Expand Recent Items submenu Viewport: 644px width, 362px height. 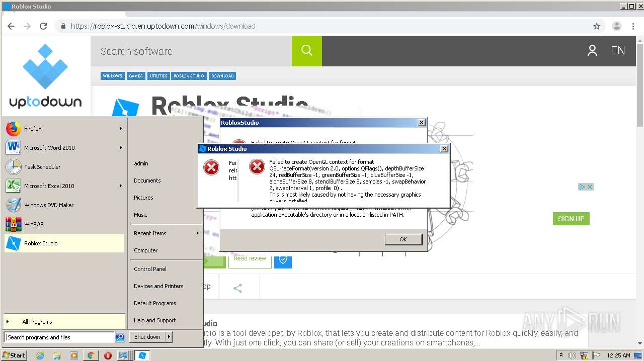(x=197, y=233)
